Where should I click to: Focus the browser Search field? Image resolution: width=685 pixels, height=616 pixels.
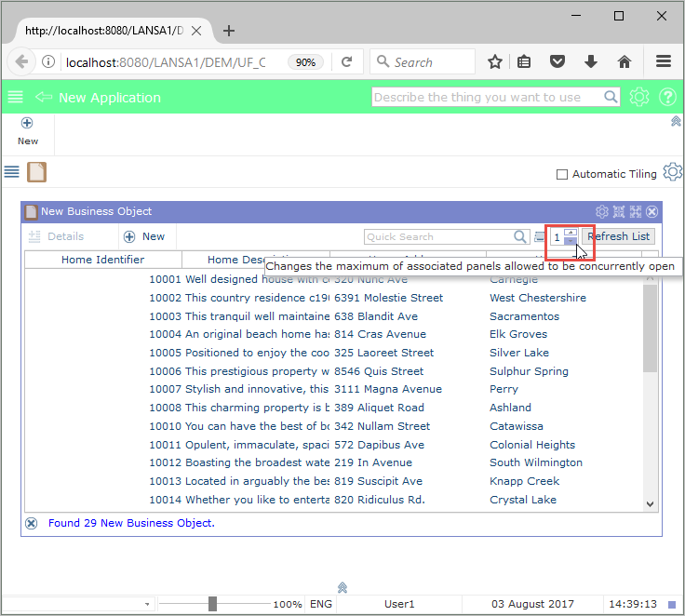(423, 61)
